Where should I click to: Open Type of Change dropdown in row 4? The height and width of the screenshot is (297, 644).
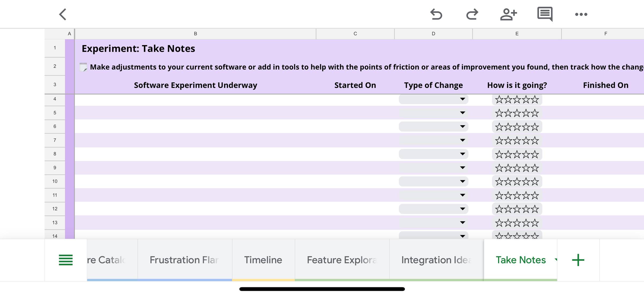pos(462,99)
